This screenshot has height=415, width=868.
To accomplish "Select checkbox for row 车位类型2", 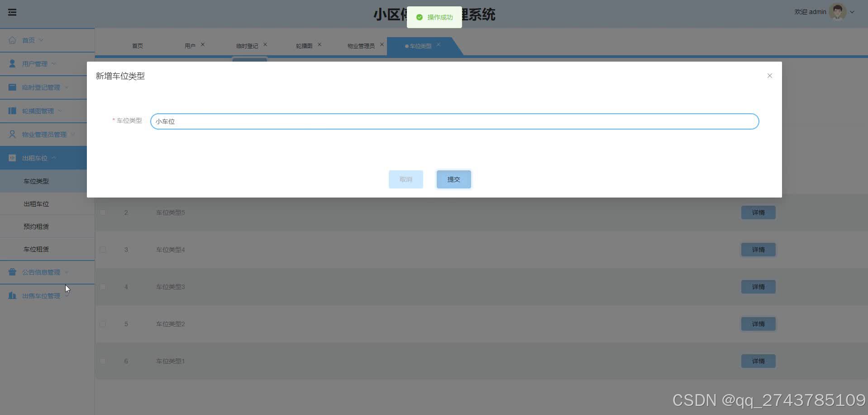I will [x=103, y=324].
